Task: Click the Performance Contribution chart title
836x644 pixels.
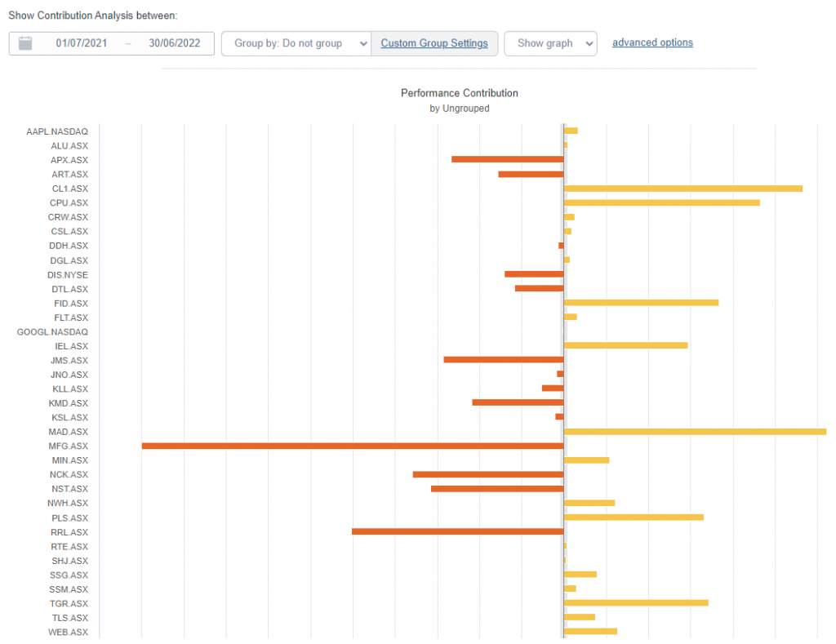Action: pos(460,93)
